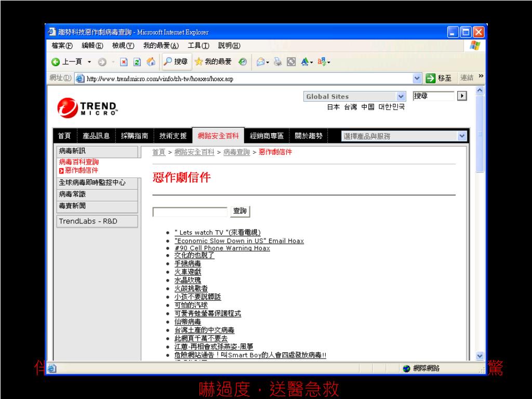Expand the address bar dropdown arrow
532x399 pixels.
(x=417, y=79)
